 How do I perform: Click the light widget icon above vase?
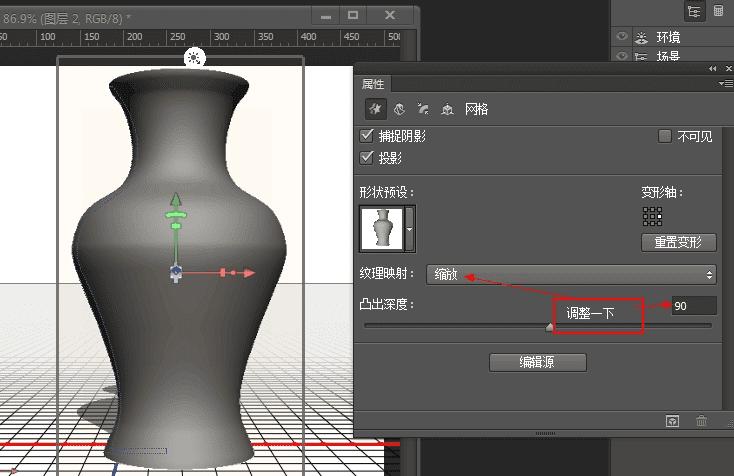click(194, 58)
